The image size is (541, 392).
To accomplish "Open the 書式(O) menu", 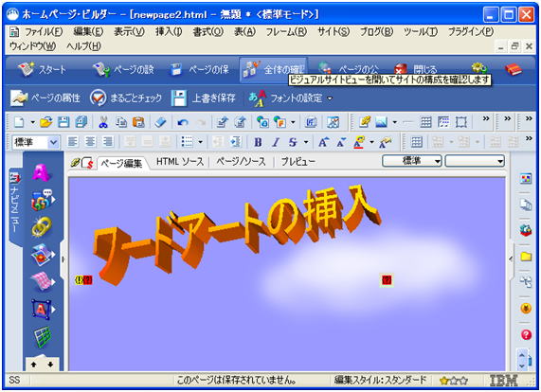I will 208,31.
